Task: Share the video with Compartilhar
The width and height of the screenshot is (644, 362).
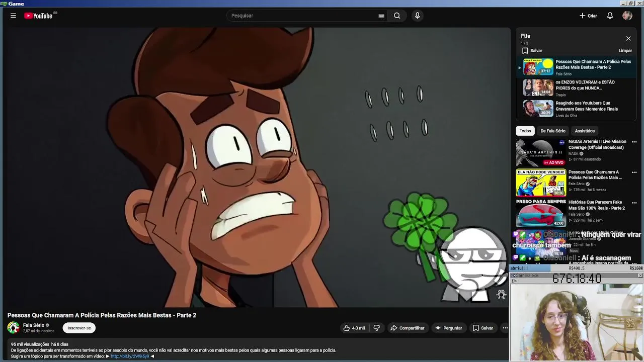Action: pyautogui.click(x=408, y=328)
